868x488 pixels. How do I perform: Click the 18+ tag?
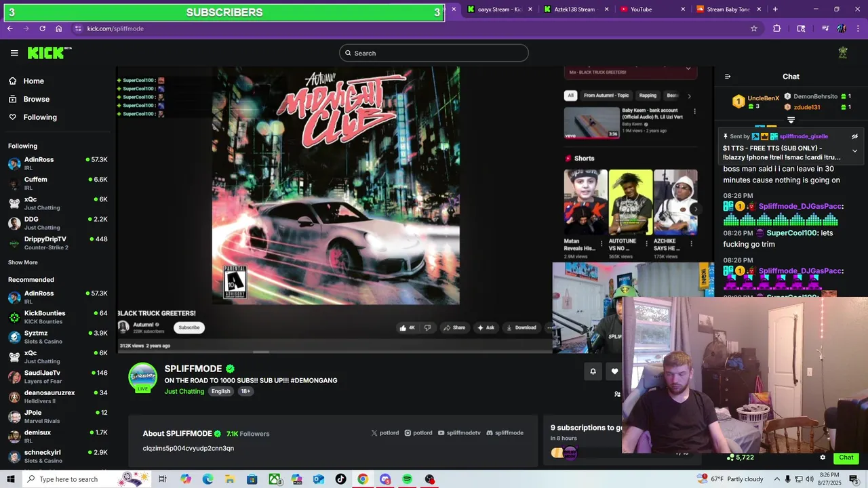[x=245, y=391]
